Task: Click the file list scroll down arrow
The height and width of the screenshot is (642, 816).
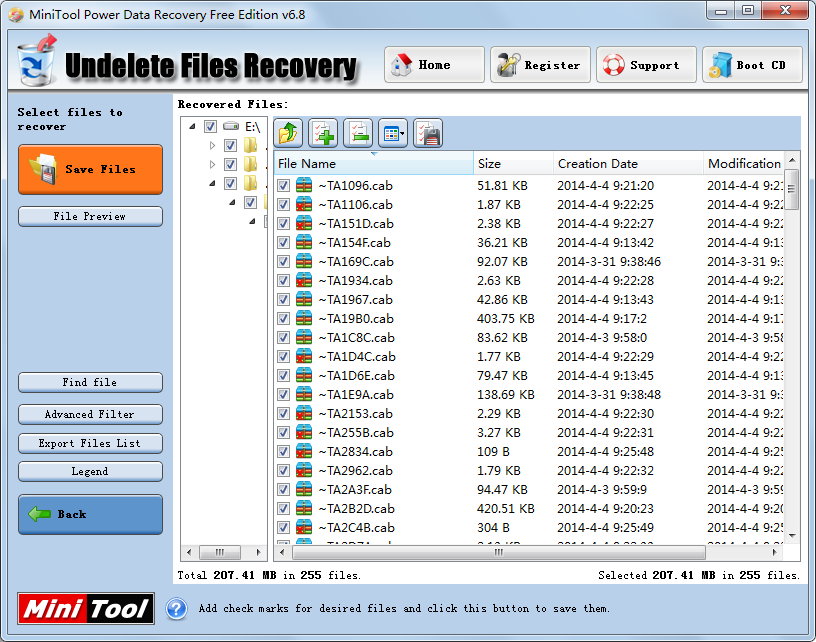Action: 792,536
